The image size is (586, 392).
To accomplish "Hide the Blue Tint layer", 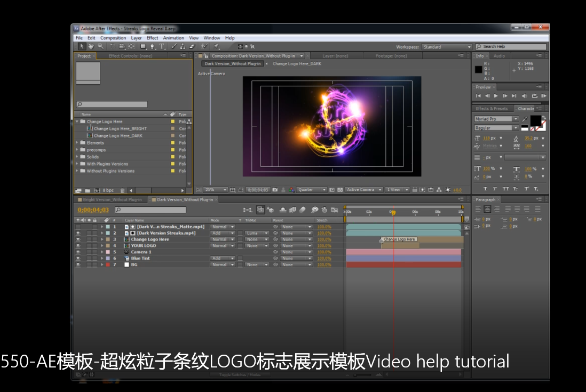I will [x=78, y=258].
